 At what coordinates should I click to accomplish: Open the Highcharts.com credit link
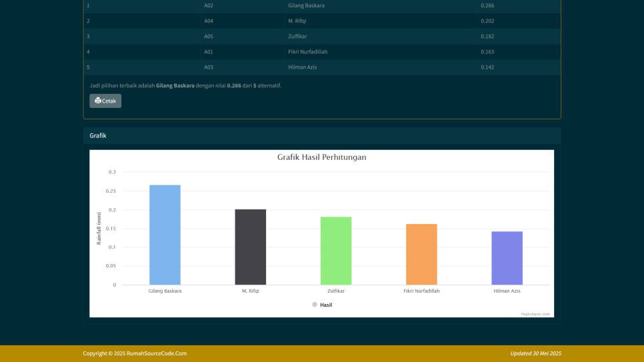click(x=535, y=314)
